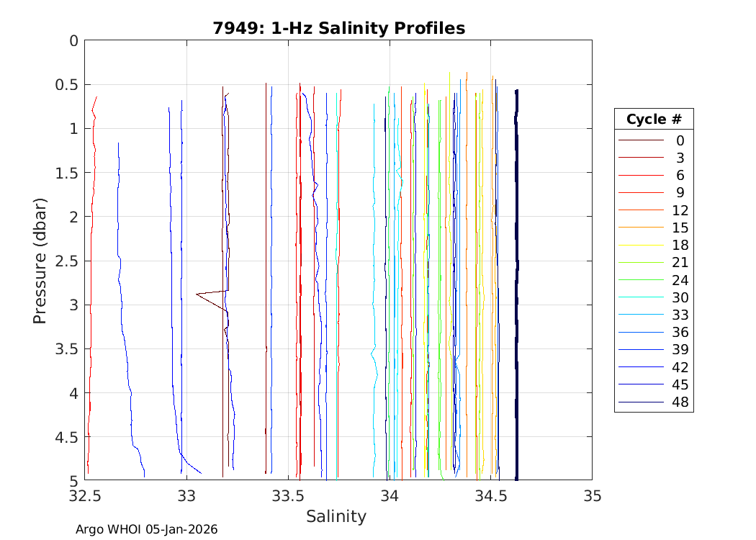756x540 pixels.
Task: Click the "Salinity" x-axis label
Action: (x=336, y=516)
